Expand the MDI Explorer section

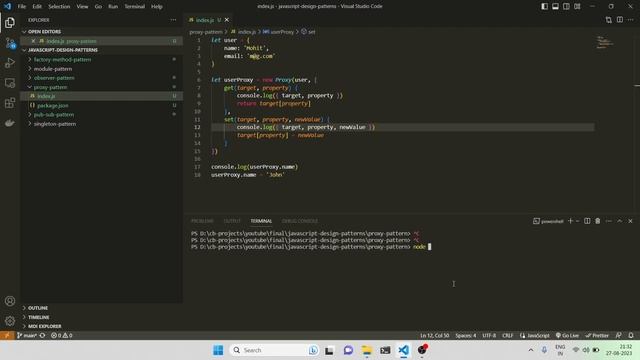coord(101,326)
